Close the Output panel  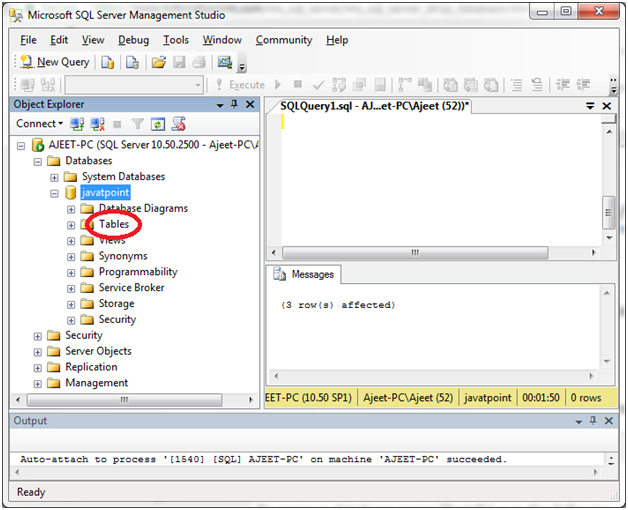point(609,421)
